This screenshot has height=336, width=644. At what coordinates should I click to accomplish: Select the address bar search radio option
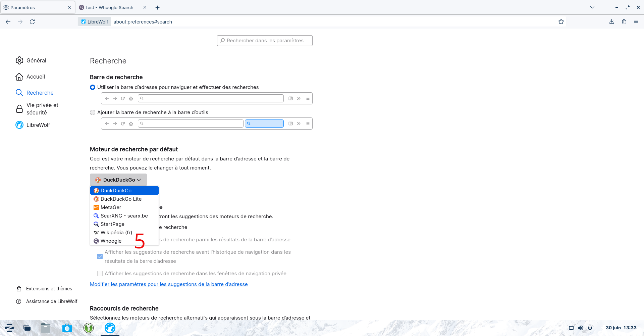(93, 87)
